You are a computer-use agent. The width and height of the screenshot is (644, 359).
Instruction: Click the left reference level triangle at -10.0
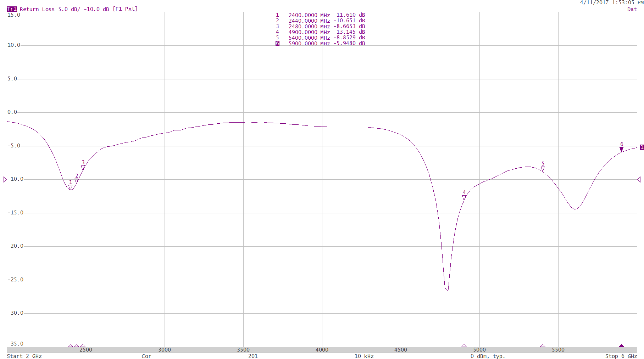tap(5, 180)
